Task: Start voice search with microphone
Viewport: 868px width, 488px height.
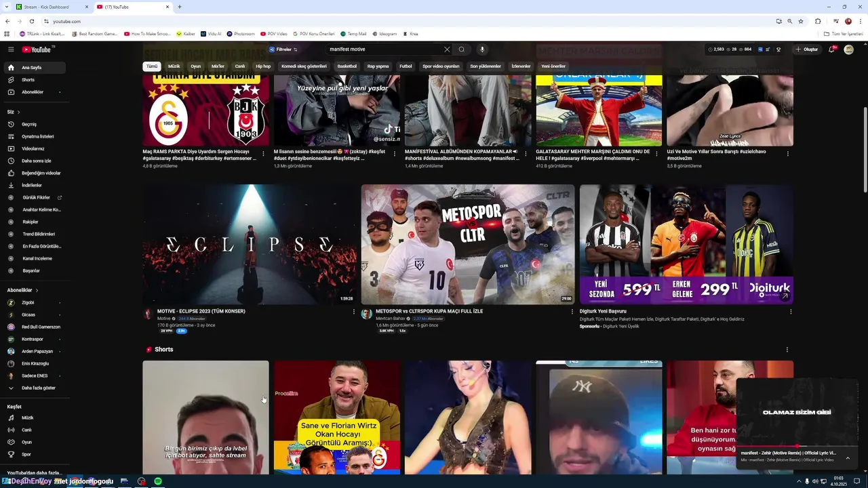Action: coord(482,49)
